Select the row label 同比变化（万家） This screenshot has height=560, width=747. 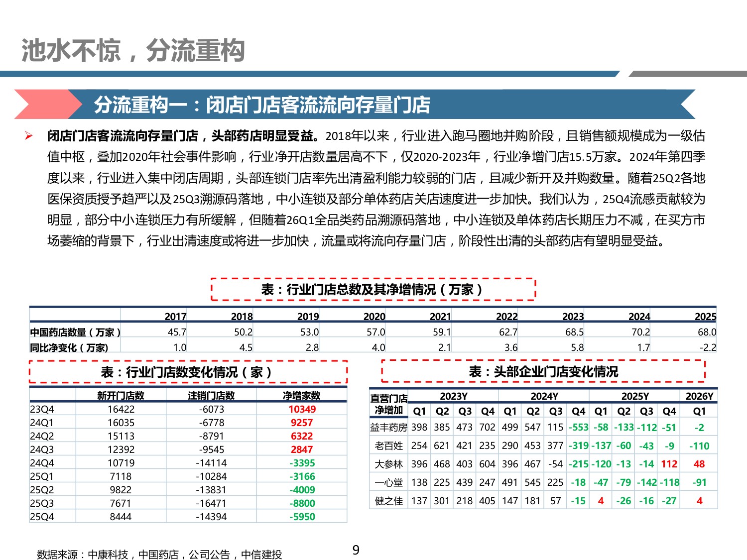69,347
